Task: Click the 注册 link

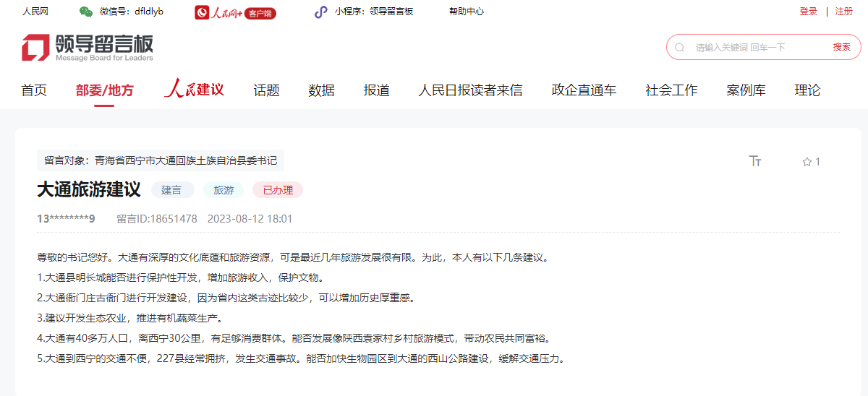Action: click(844, 12)
